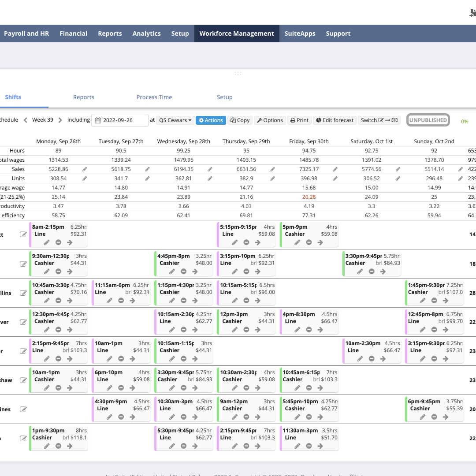Click the Copy button
476x476 pixels.
[240, 120]
